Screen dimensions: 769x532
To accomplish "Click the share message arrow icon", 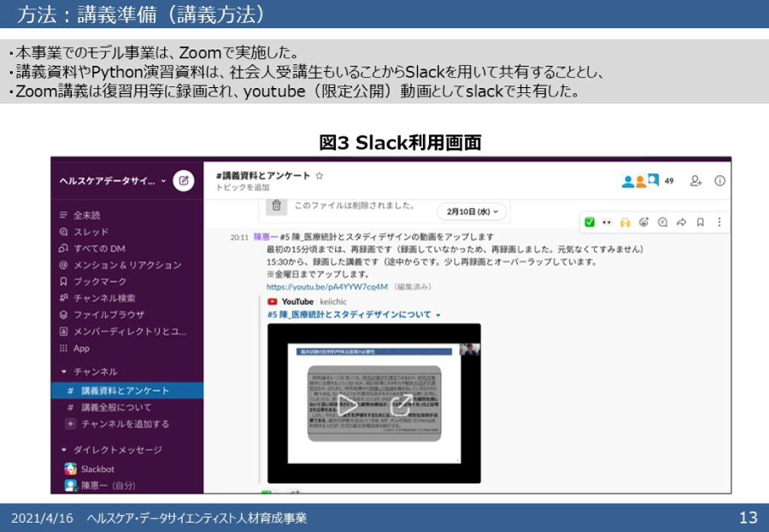I will point(681,222).
